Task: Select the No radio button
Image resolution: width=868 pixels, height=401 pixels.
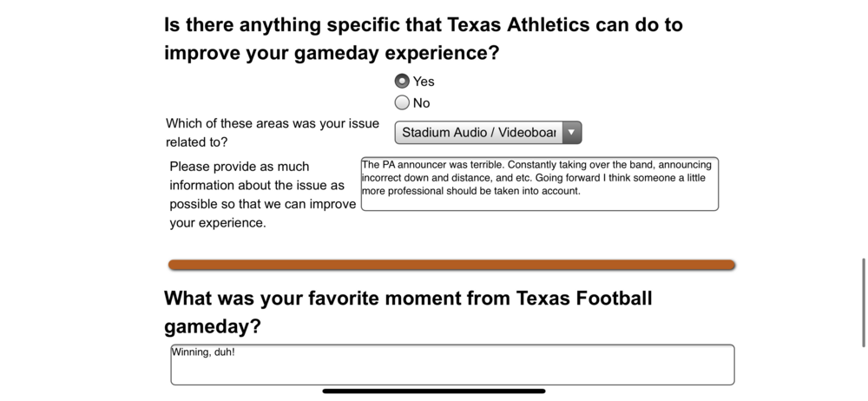Action: [x=402, y=102]
